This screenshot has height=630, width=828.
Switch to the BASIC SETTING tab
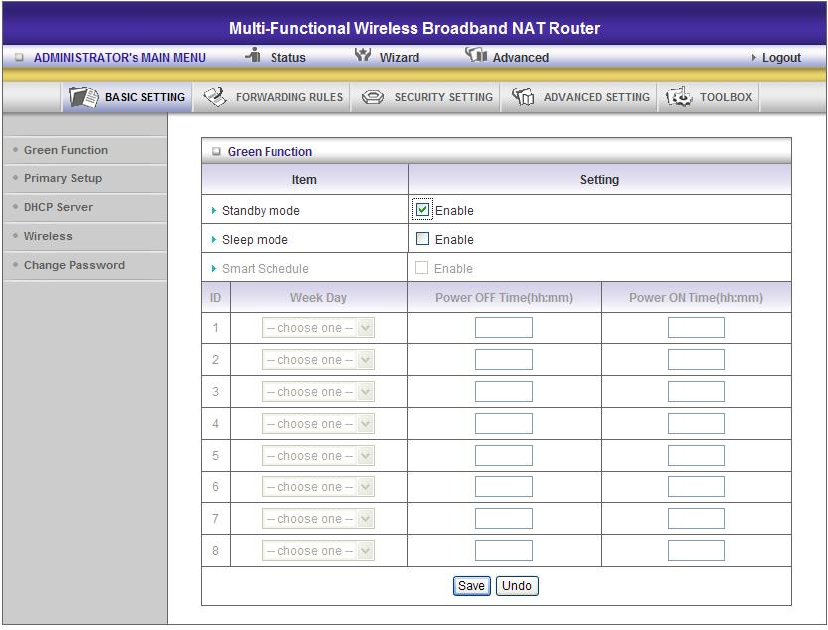point(127,97)
